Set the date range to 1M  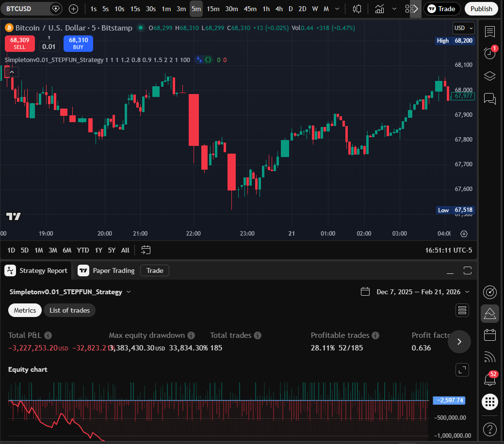coord(39,250)
